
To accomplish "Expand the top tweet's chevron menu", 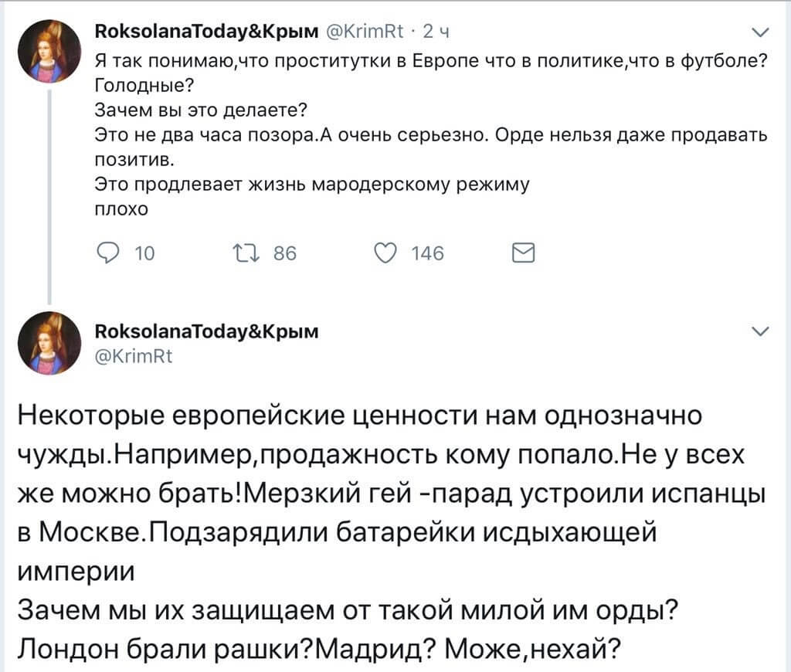I will [760, 33].
